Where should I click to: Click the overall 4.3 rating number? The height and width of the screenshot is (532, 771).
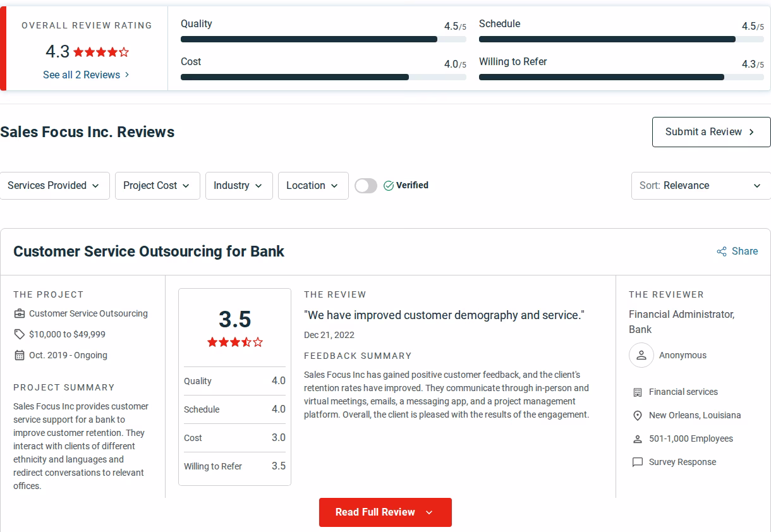click(58, 51)
